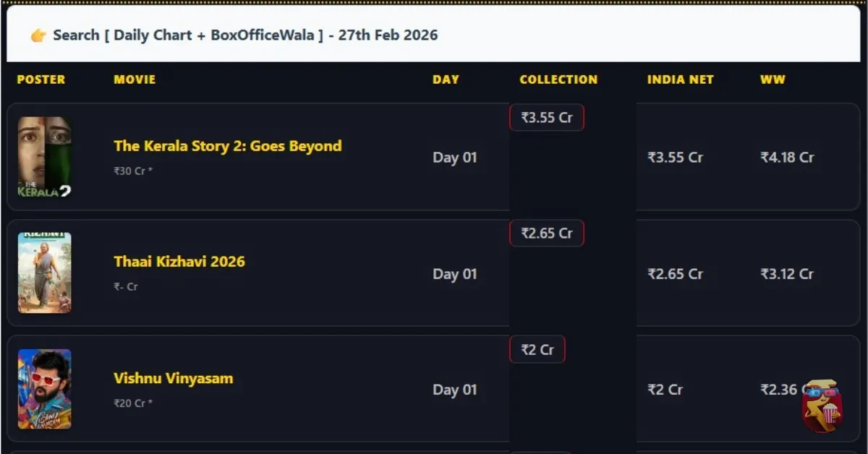Open The Kerala Story 2: Goes Beyond title

(x=227, y=146)
